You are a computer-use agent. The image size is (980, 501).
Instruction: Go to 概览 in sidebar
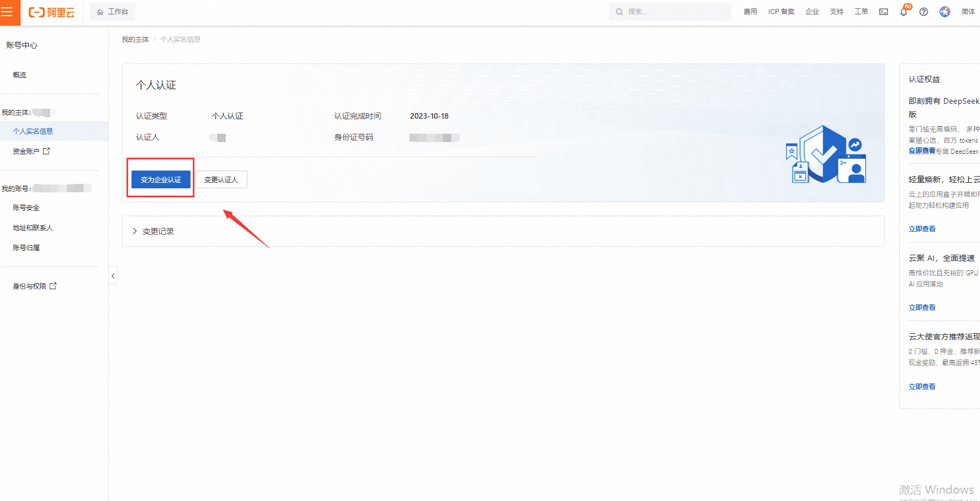pos(19,75)
